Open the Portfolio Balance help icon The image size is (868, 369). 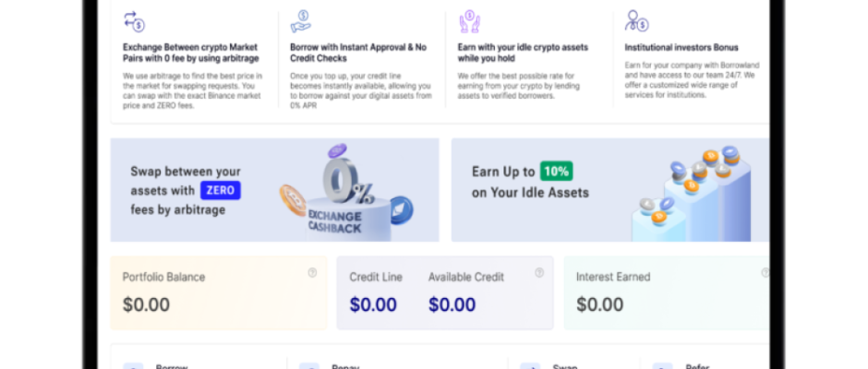(312, 272)
